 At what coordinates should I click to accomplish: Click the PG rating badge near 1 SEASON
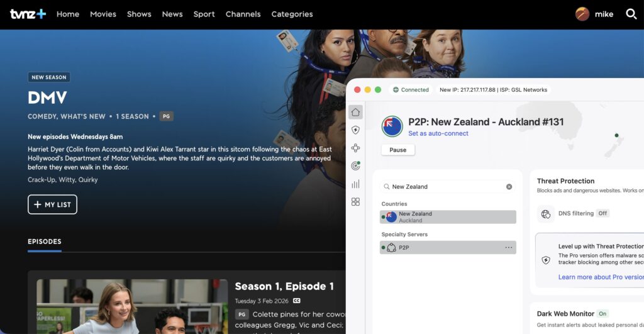[166, 116]
